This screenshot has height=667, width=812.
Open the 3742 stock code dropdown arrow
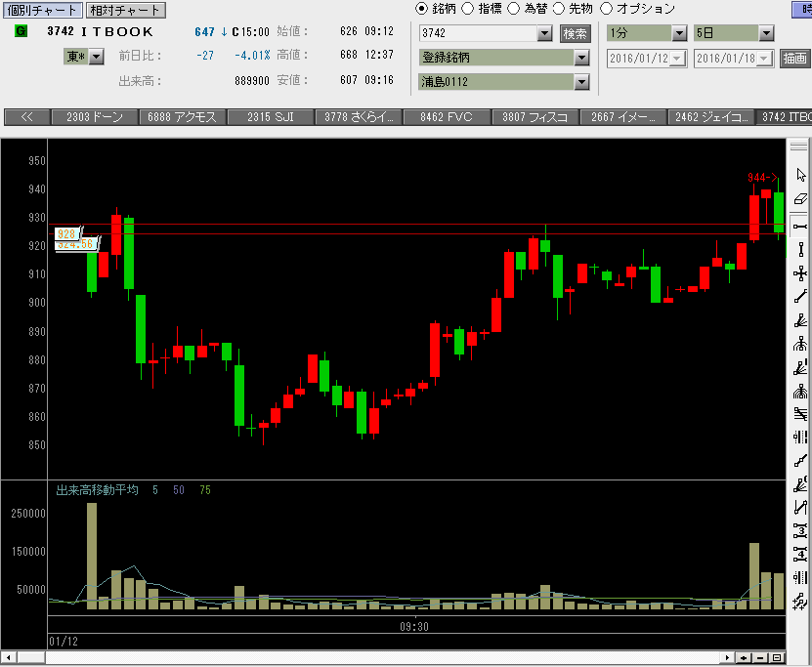tap(544, 33)
